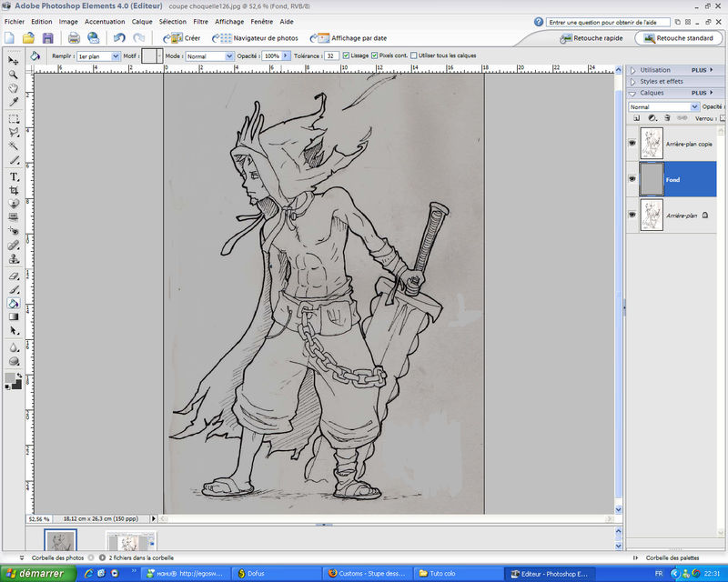Viewport: 728px width, 582px height.
Task: Expand the Utilisation palette
Action: click(x=632, y=70)
